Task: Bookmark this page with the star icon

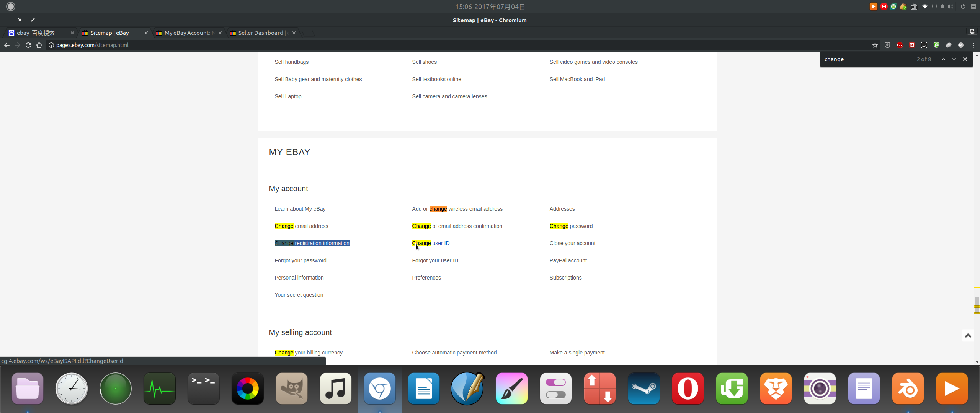Action: coord(875,45)
